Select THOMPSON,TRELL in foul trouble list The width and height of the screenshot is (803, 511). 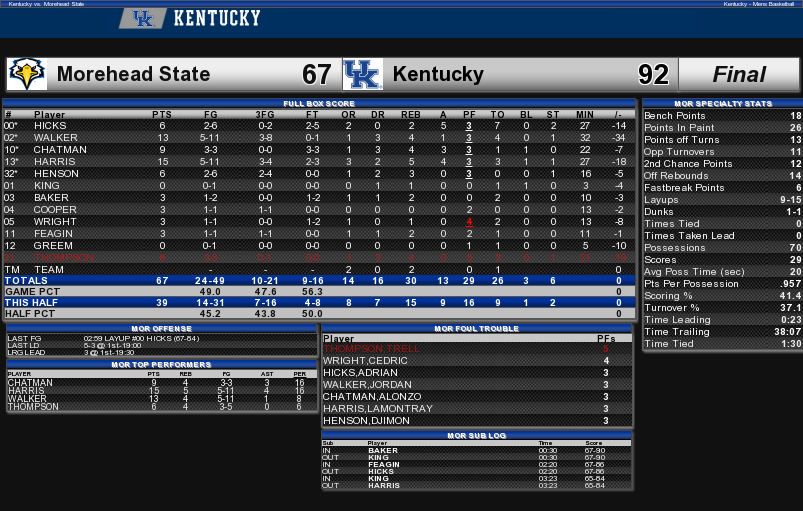coord(371,349)
